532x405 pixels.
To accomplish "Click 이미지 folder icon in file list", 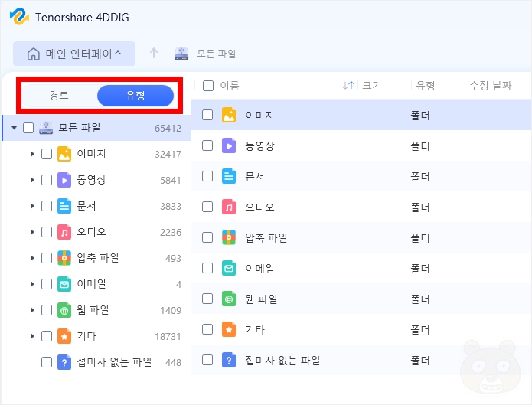I will pos(229,115).
